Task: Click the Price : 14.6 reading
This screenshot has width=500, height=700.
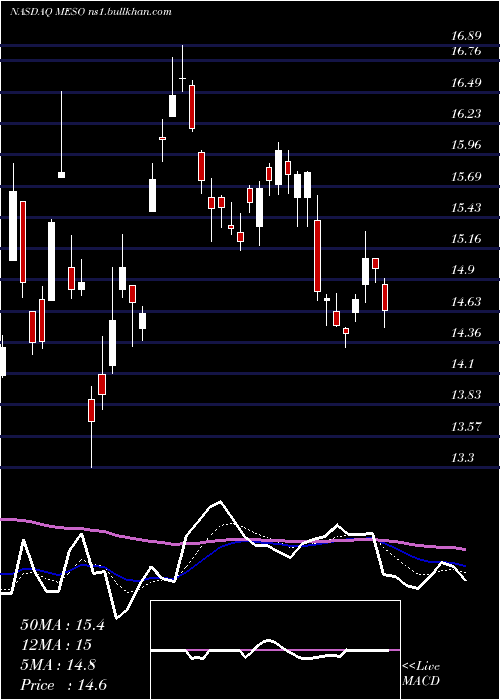Action: [63, 685]
